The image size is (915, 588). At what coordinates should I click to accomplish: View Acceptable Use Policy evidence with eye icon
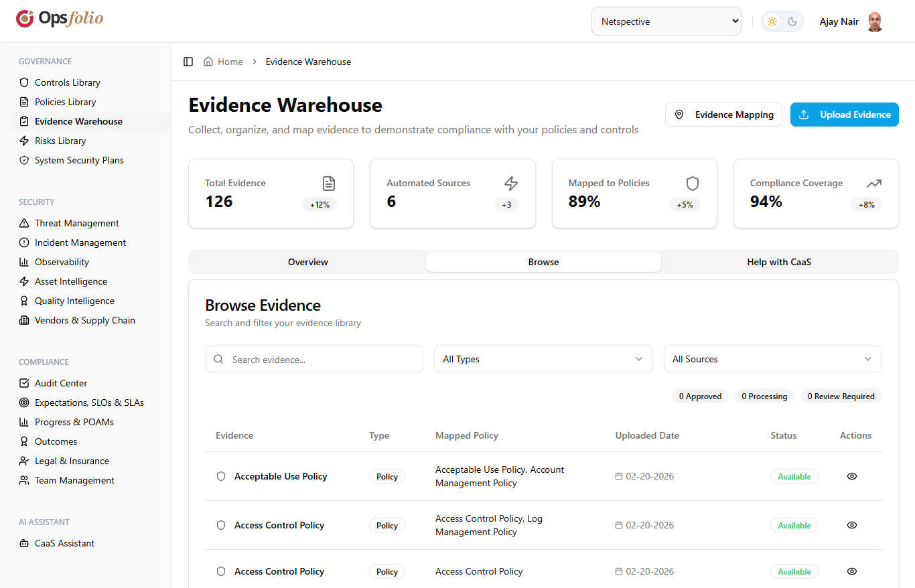pyautogui.click(x=851, y=476)
